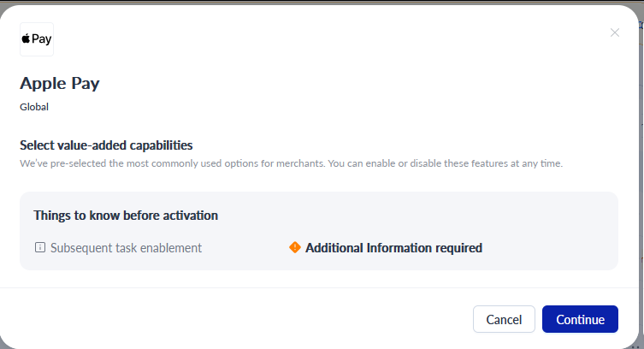Click the pre-selected options description sentence
Viewport: 644px width, 349px height.
point(291,163)
